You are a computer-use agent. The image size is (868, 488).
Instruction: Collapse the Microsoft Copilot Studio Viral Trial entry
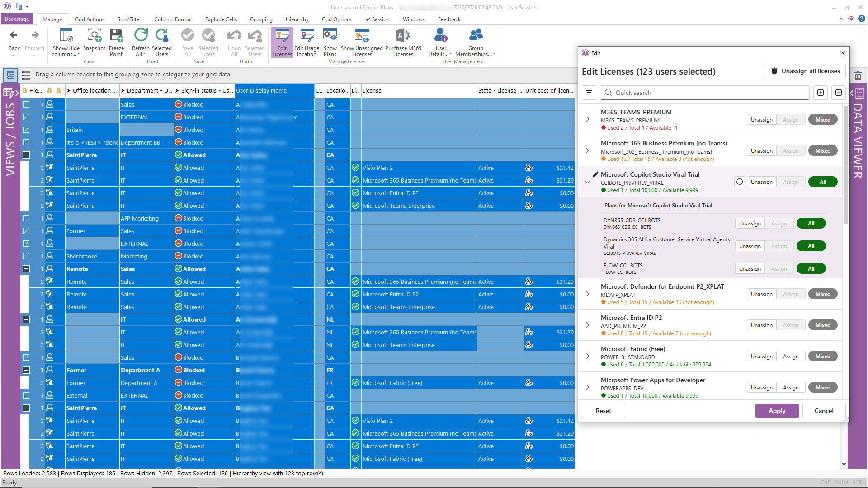pos(587,182)
